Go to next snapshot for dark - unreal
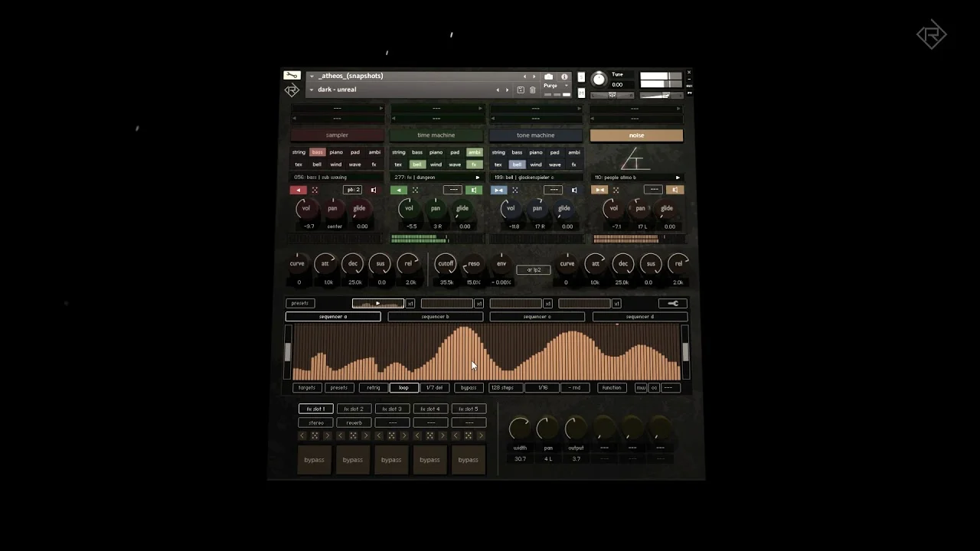Image resolution: width=980 pixels, height=551 pixels. point(507,90)
